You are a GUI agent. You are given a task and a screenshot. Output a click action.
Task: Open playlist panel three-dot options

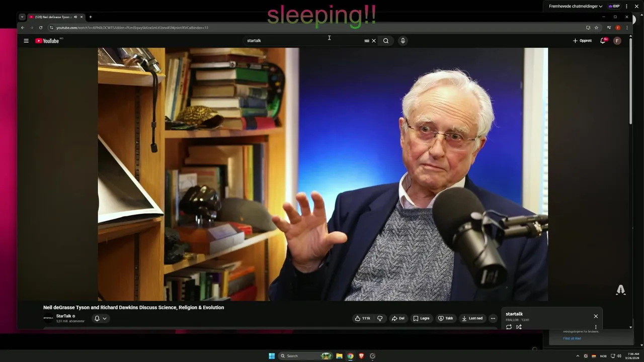pyautogui.click(x=596, y=327)
